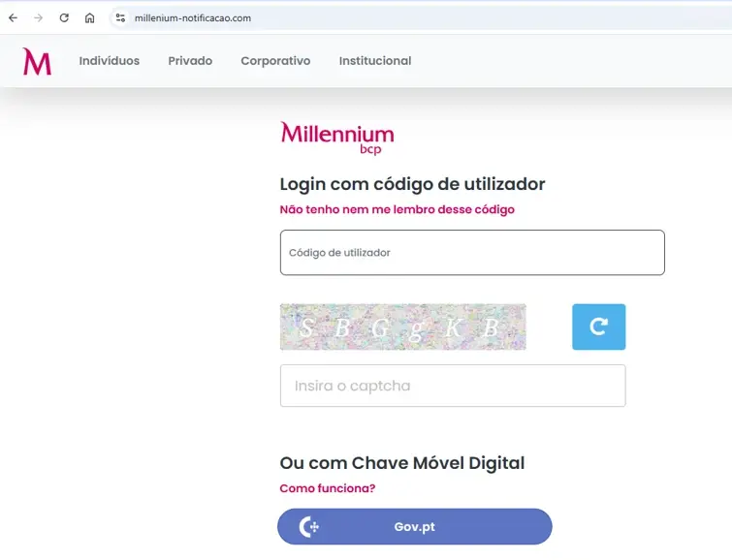Click the browser forward arrow
The width and height of the screenshot is (732, 560).
[38, 17]
